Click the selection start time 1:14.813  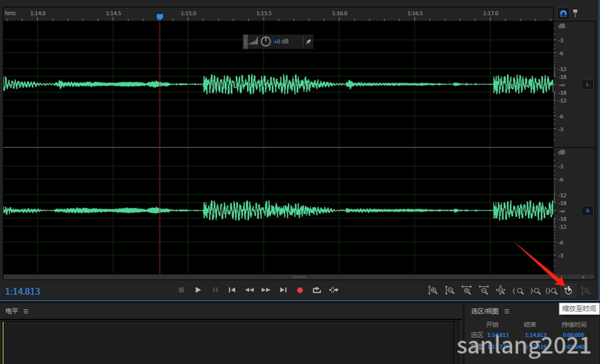pos(498,335)
